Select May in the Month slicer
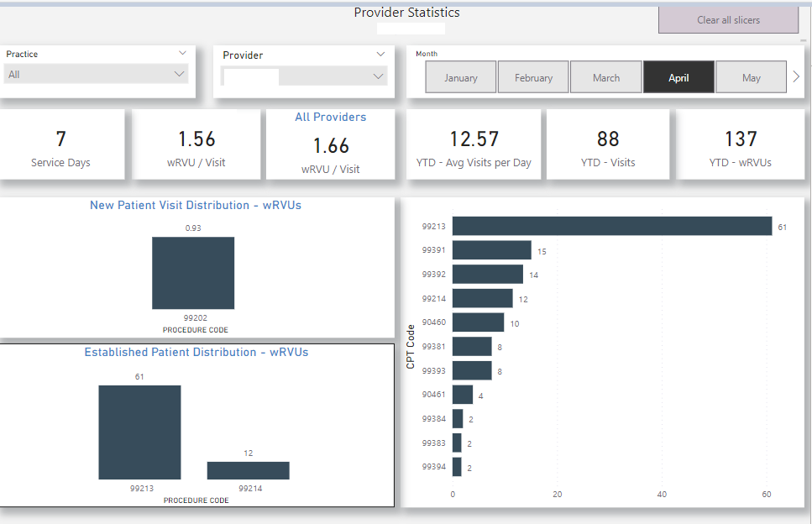Viewport: 812px width, 524px height. [751, 77]
